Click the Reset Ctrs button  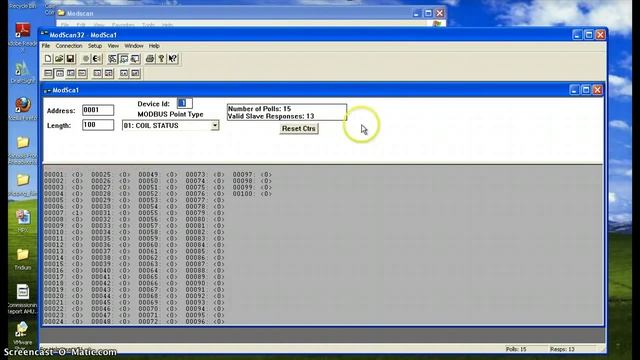(299, 129)
